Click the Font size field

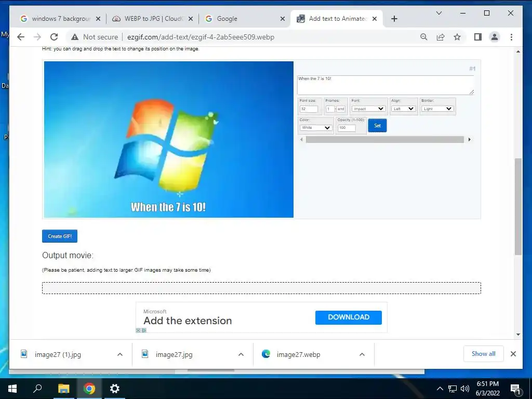(x=309, y=109)
